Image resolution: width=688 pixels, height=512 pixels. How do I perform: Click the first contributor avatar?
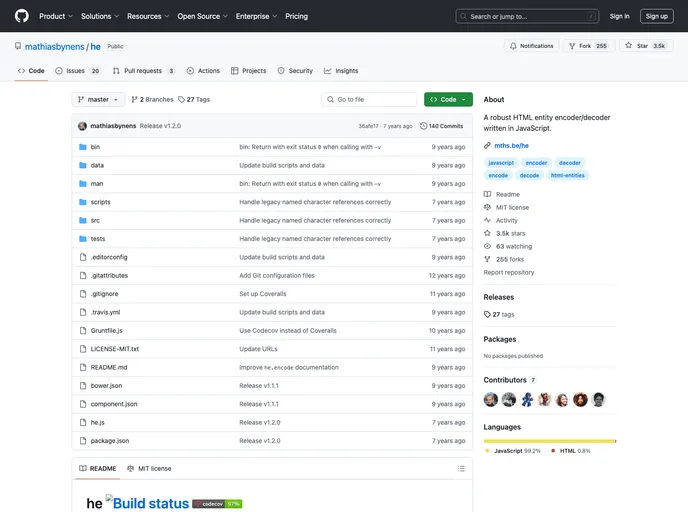(491, 399)
